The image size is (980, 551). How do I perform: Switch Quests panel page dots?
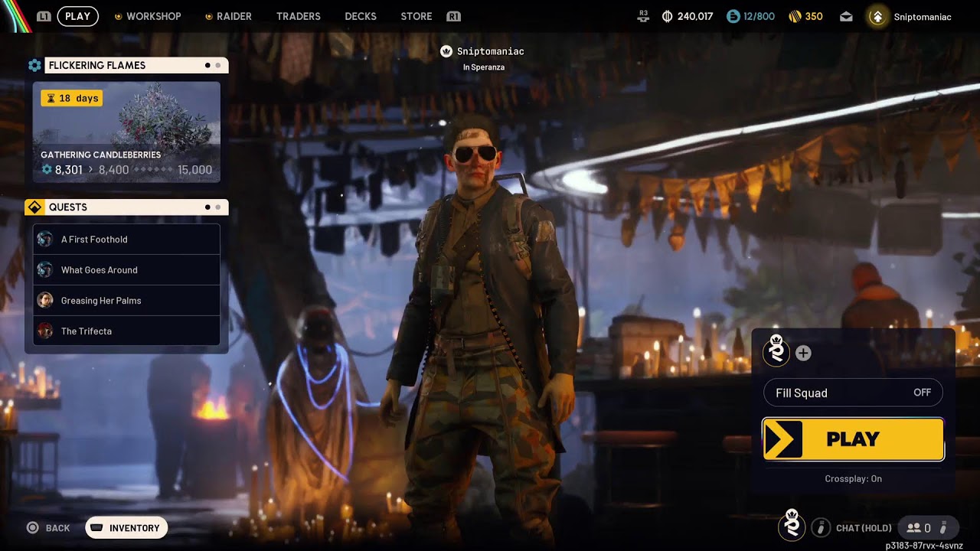coord(213,207)
